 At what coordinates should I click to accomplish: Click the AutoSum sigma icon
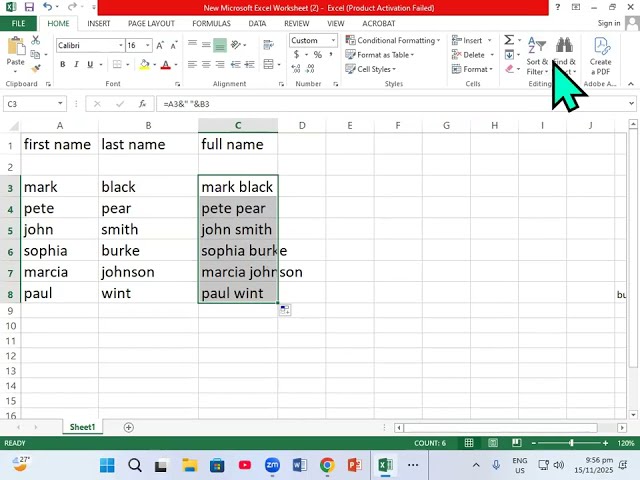509,40
